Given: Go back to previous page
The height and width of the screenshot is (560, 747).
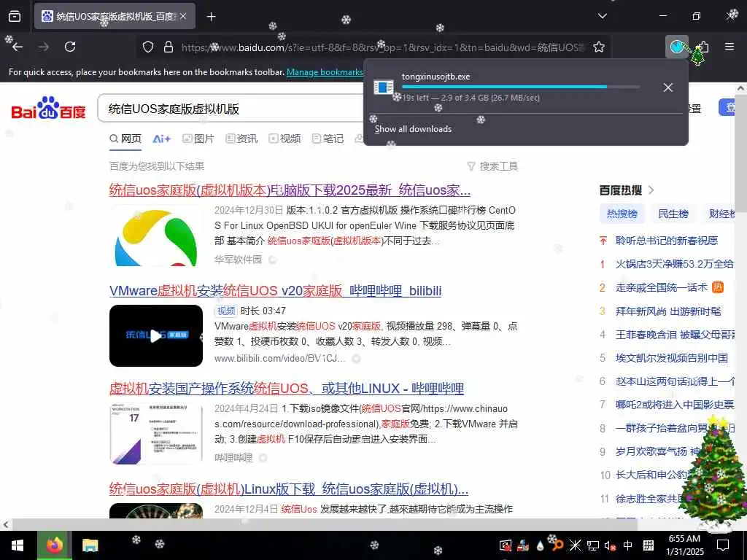Looking at the screenshot, I should [18, 47].
